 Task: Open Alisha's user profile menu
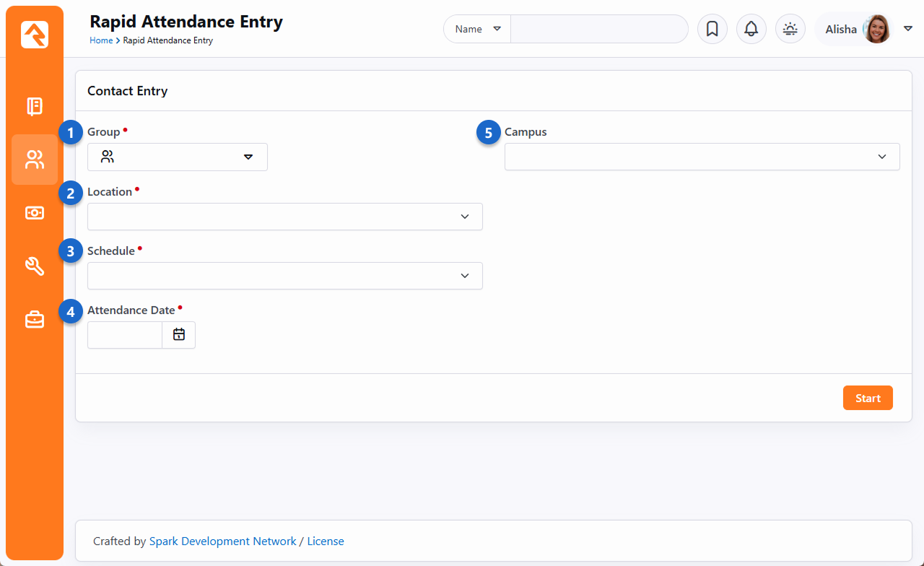[x=863, y=29]
